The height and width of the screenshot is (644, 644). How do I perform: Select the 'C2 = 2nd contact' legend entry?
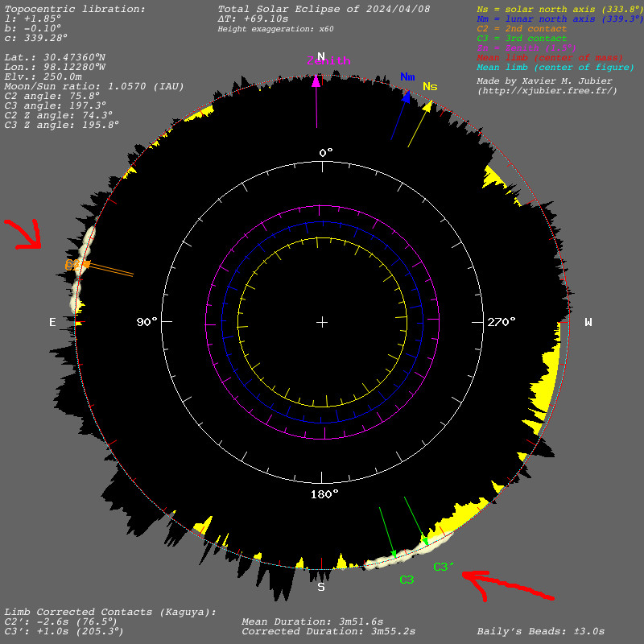tap(521, 29)
